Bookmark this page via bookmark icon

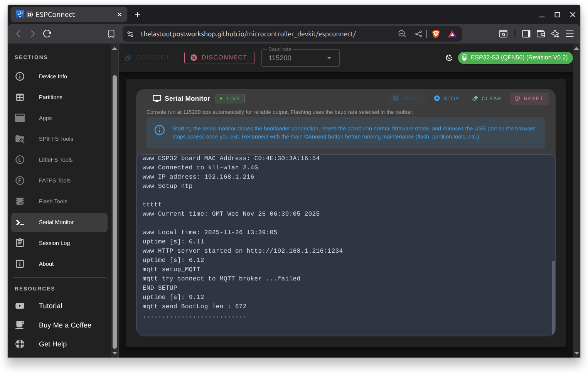[x=111, y=34]
